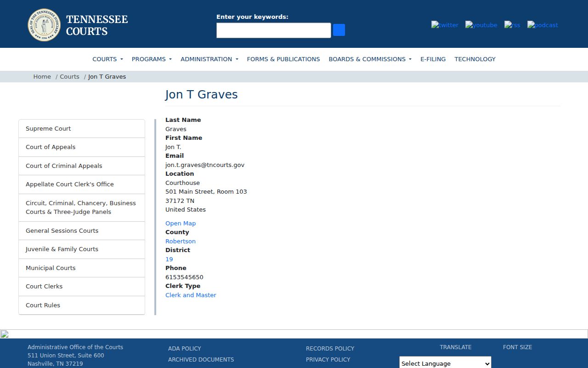Open the podcast icon
The height and width of the screenshot is (368, 588).
543,25
